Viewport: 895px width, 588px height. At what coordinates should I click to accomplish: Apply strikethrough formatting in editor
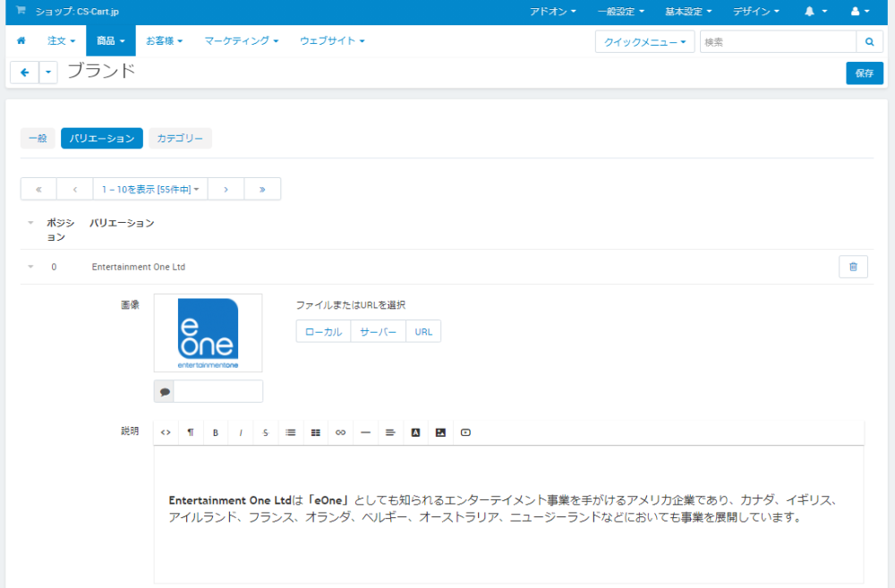tap(266, 433)
